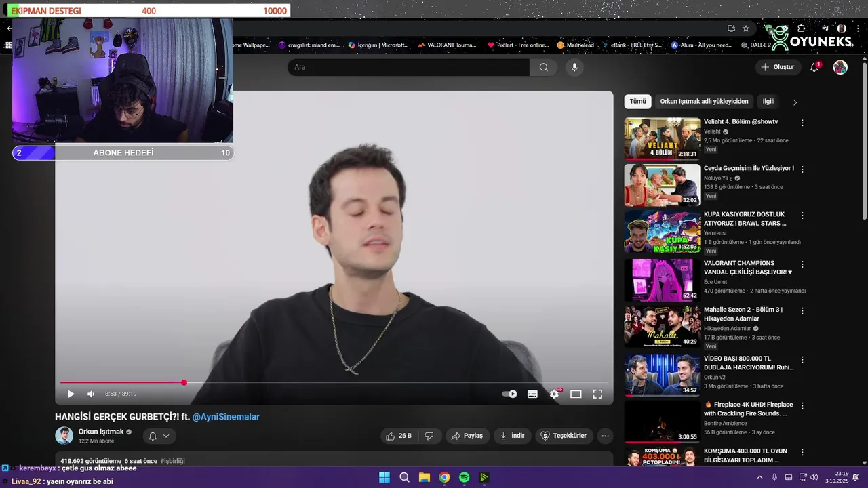Show hidden system tray icons chevron

coord(760,477)
